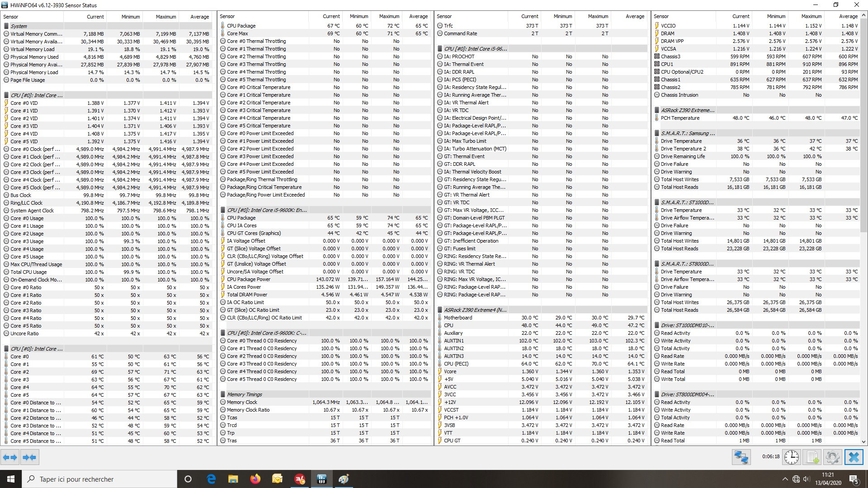Open sensor settings gear icon
Screen dimensions: 868x488
pyautogui.click(x=832, y=457)
